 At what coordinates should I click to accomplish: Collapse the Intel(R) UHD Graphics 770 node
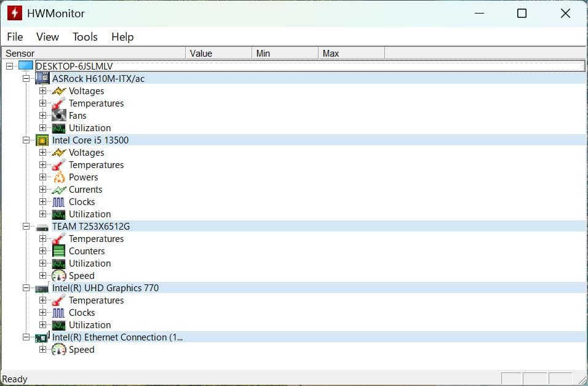point(26,288)
